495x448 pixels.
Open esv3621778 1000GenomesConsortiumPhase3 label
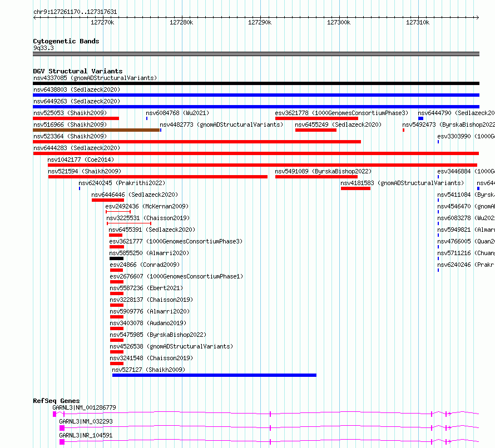click(341, 113)
